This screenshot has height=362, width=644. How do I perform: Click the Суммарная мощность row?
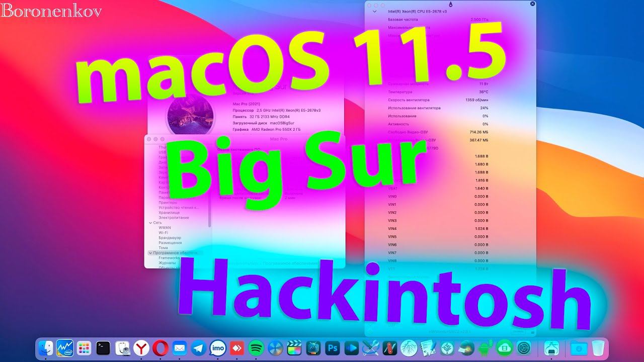(438, 84)
